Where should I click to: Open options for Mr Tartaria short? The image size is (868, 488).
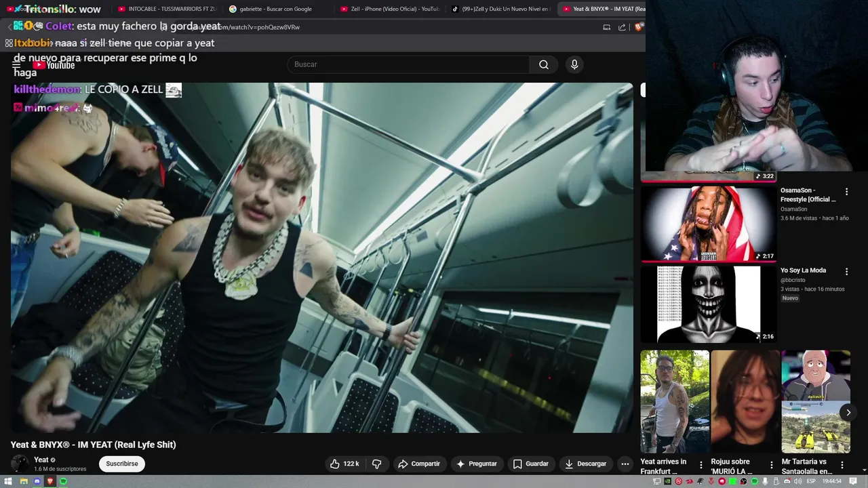842,466
